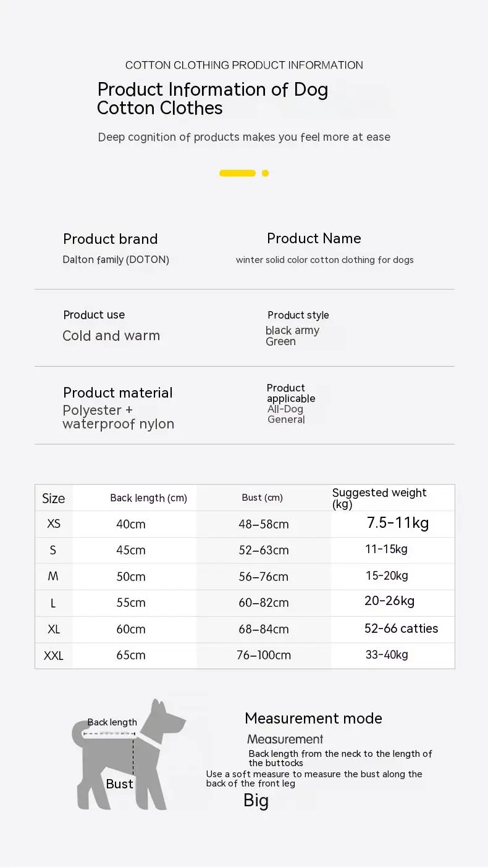Screen dimensions: 488x868
Task: Select the XS size row
Action: pyautogui.click(x=245, y=524)
